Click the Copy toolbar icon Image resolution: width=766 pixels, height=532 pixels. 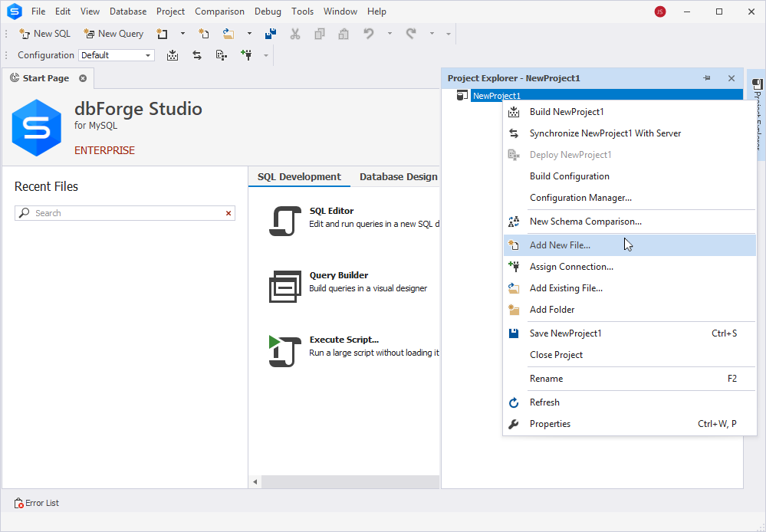320,34
